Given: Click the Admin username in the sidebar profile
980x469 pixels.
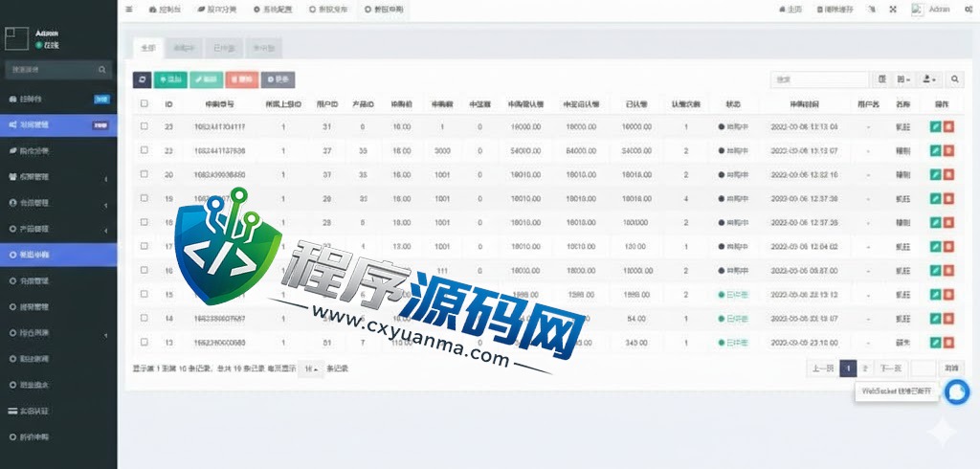Looking at the screenshot, I should (x=47, y=33).
